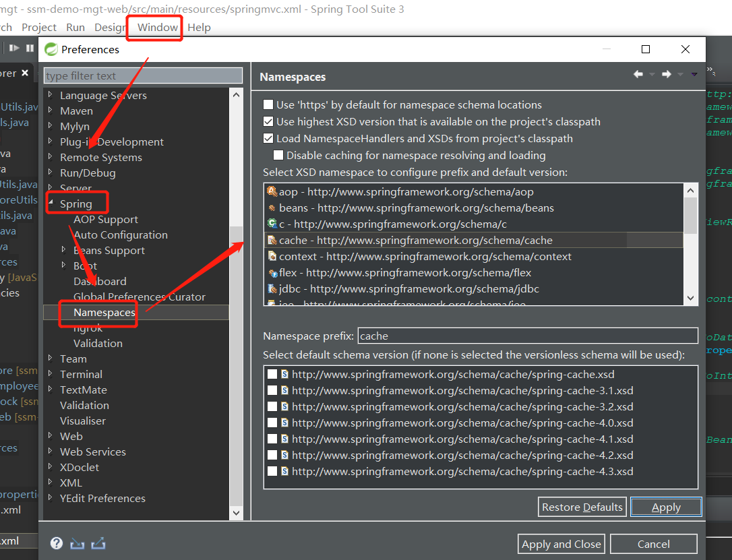Click the namespace list scroll down arrow
This screenshot has width=732, height=560.
[690, 298]
